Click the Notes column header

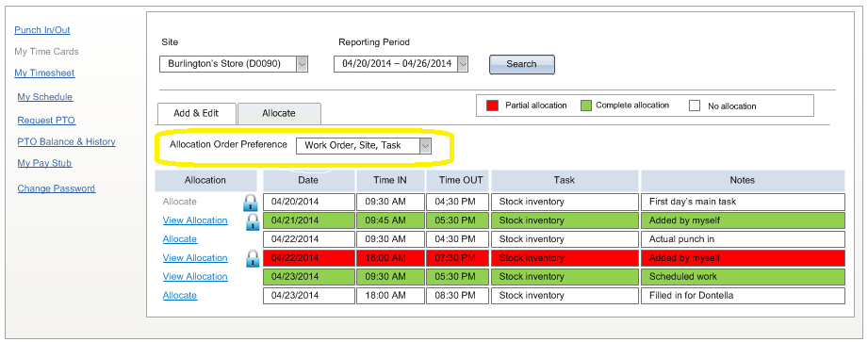[743, 180]
